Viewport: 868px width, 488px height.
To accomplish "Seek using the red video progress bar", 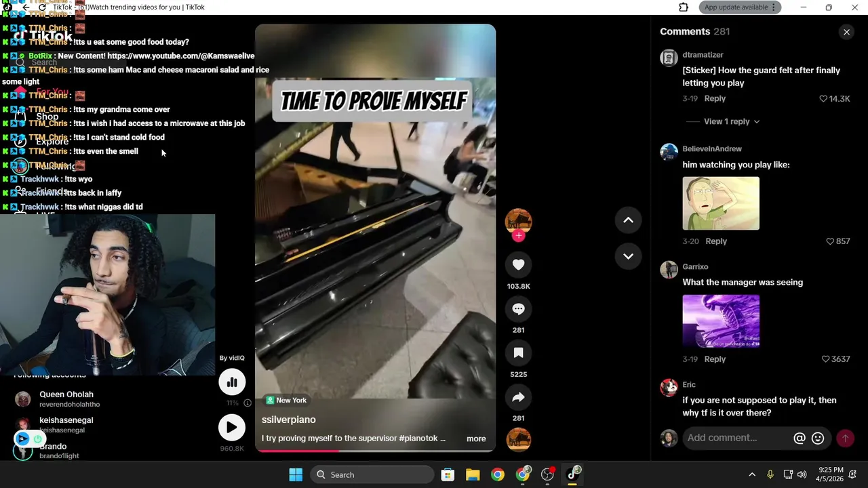I will pyautogui.click(x=375, y=451).
